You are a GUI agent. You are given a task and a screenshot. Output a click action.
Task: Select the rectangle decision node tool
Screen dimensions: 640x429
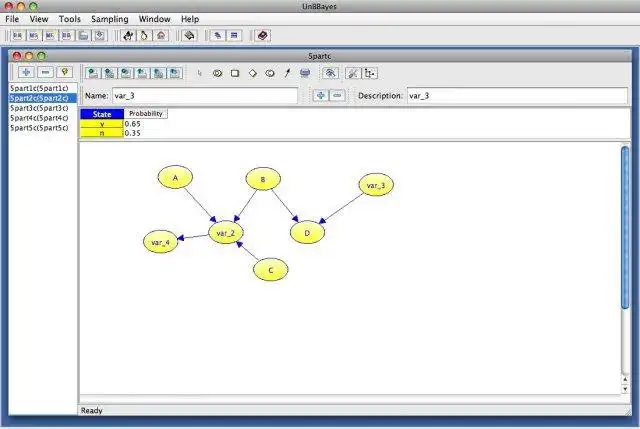pyautogui.click(x=235, y=73)
